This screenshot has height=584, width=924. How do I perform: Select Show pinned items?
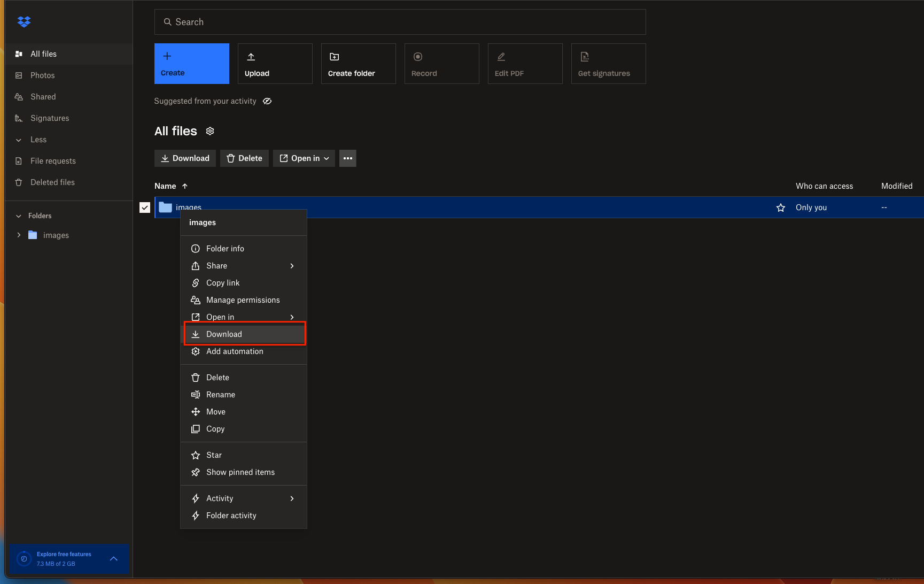pyautogui.click(x=244, y=472)
